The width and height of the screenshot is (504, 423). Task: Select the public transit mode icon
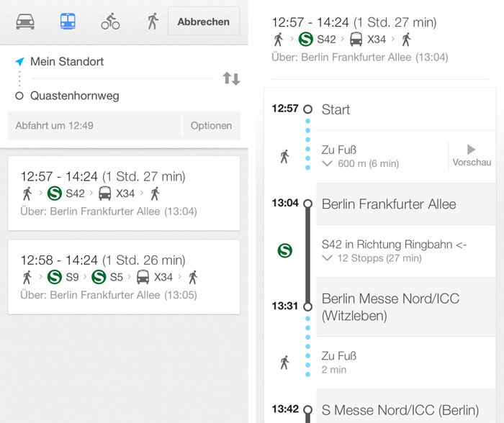click(68, 21)
